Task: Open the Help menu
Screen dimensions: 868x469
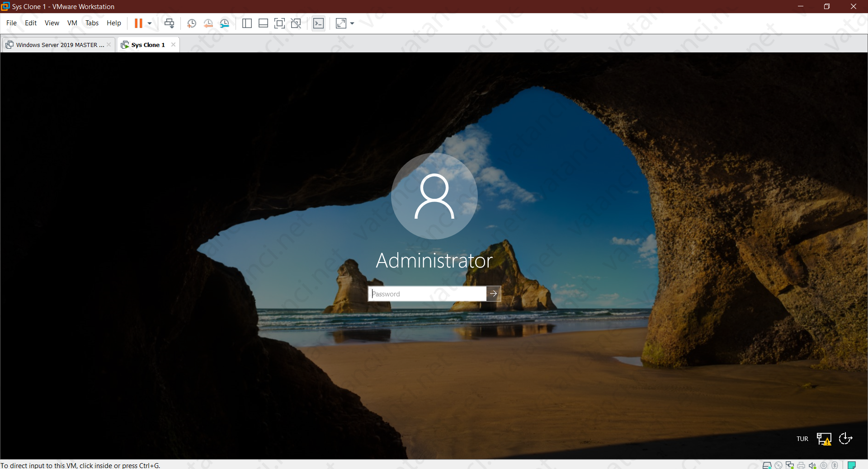Action: tap(113, 23)
